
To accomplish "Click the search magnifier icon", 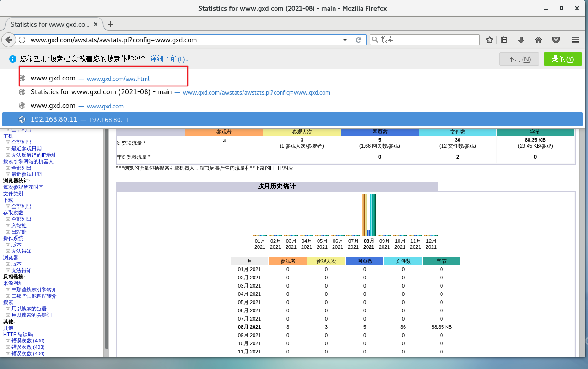I will coord(375,40).
